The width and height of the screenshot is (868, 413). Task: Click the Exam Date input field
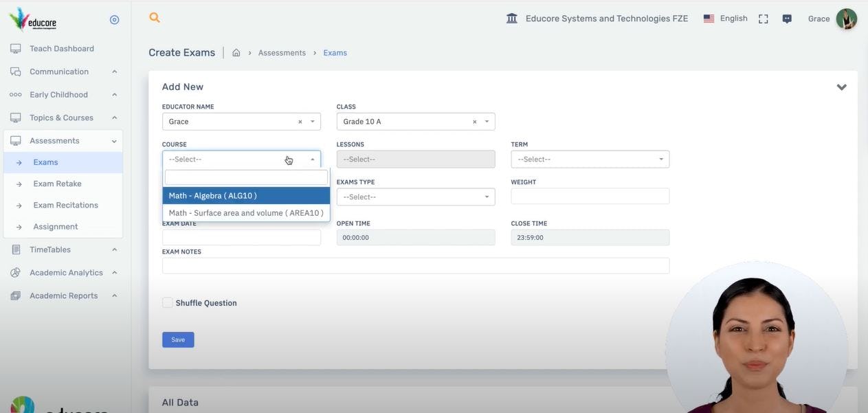coord(241,238)
